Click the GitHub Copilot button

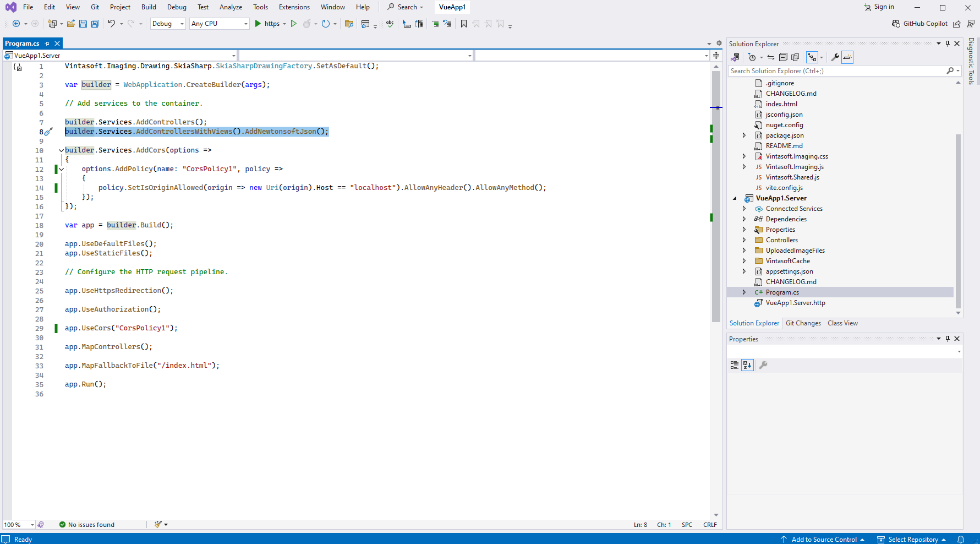point(919,24)
